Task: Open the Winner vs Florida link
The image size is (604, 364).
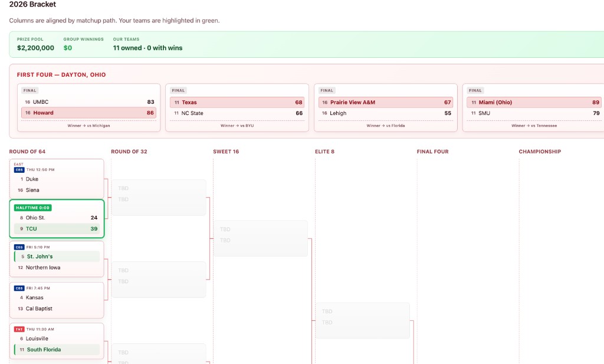Action: tap(385, 126)
